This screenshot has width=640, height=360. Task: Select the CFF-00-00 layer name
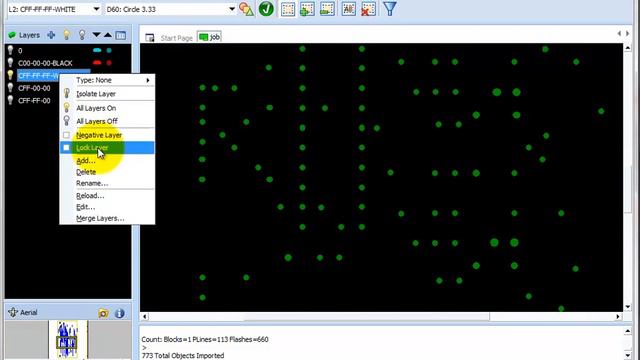(x=34, y=88)
